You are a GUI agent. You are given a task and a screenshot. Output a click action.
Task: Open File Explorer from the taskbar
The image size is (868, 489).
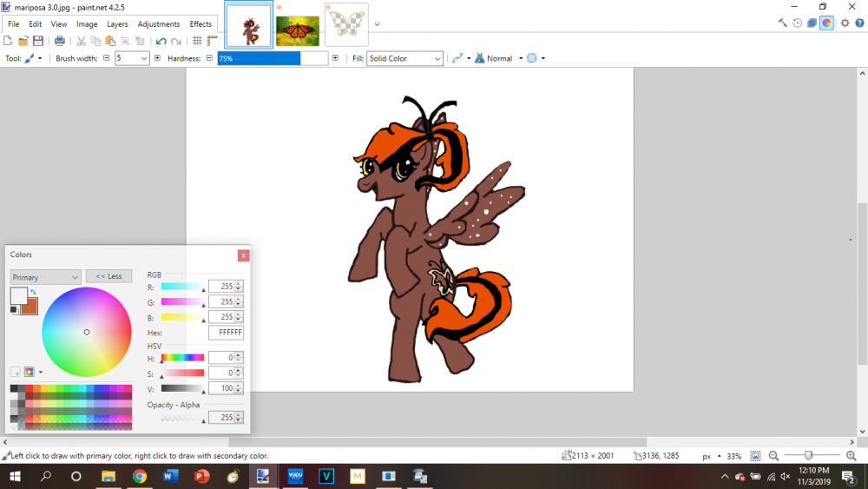(x=108, y=476)
